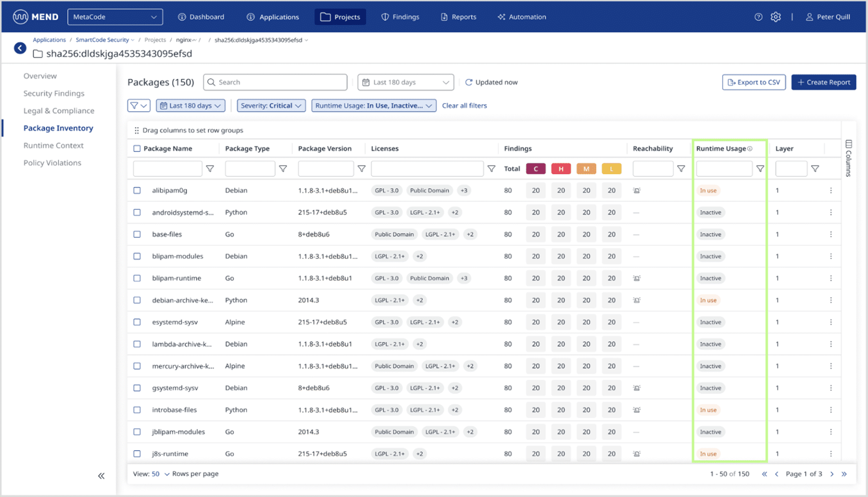Click the Clear all filters link
Screen dimensions: 868x497
pyautogui.click(x=464, y=105)
